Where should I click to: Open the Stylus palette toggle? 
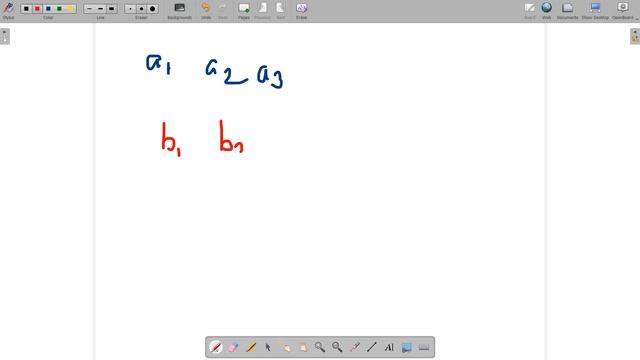[x=8, y=10]
